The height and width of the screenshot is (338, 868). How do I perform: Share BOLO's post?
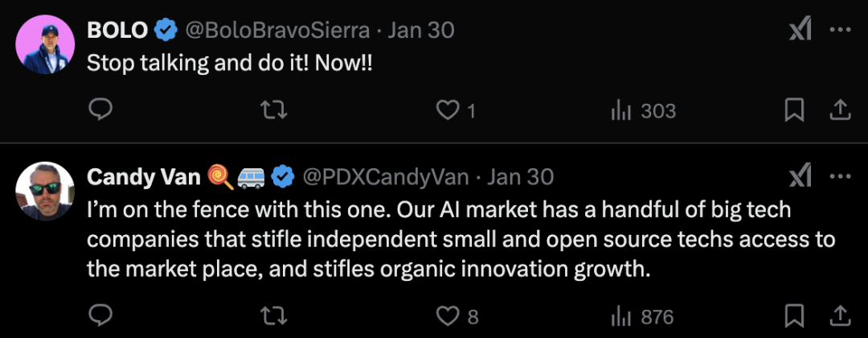[839, 110]
